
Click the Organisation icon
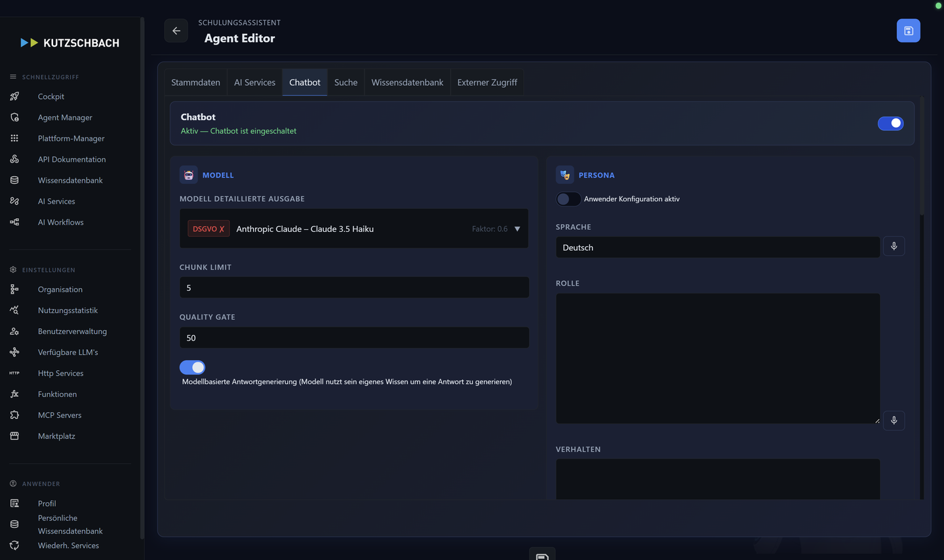point(14,289)
